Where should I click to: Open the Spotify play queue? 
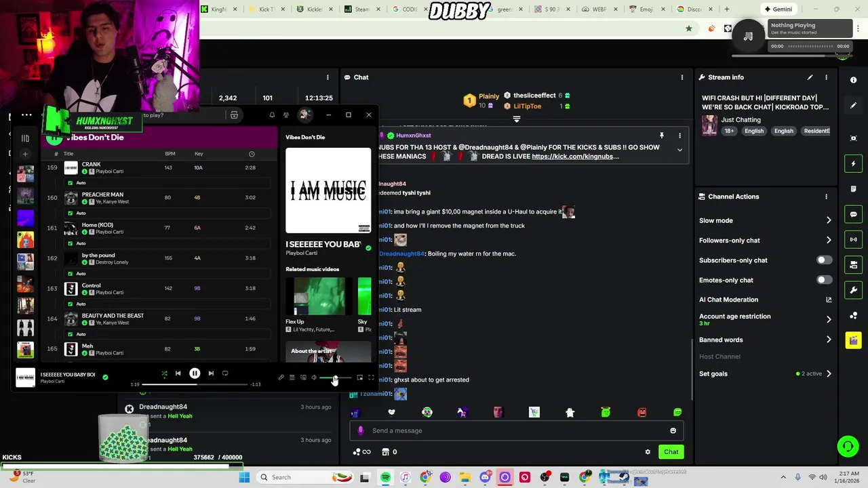[292, 378]
